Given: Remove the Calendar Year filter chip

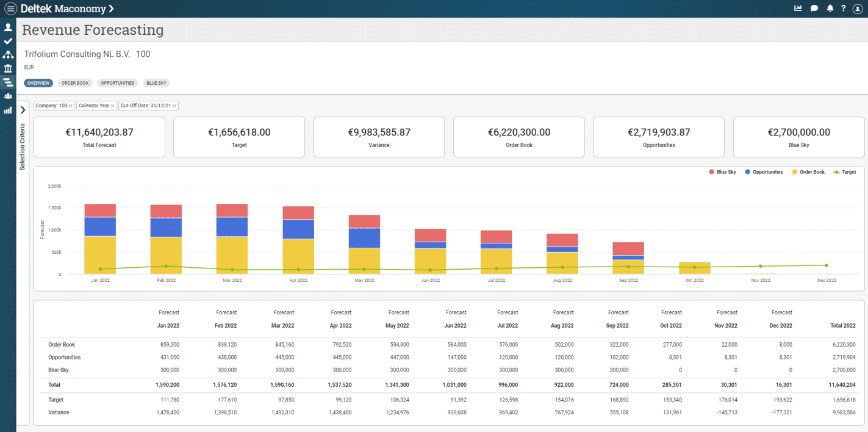Looking at the screenshot, I should click(113, 106).
